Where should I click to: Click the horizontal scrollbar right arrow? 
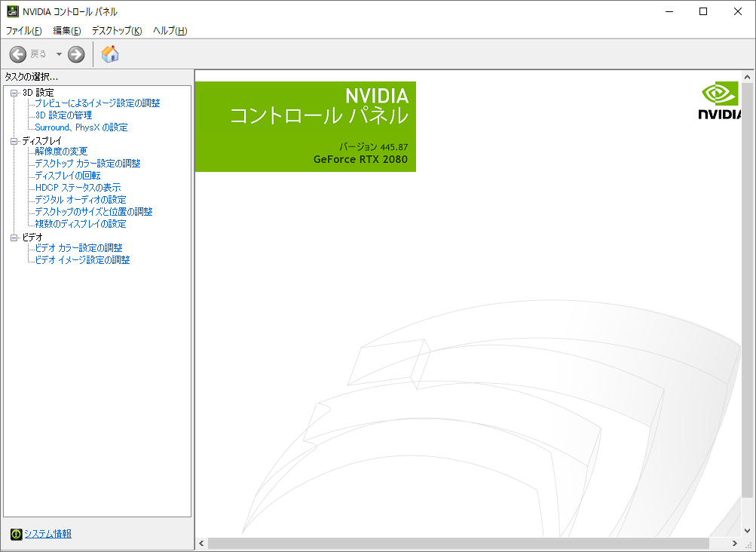coord(735,543)
